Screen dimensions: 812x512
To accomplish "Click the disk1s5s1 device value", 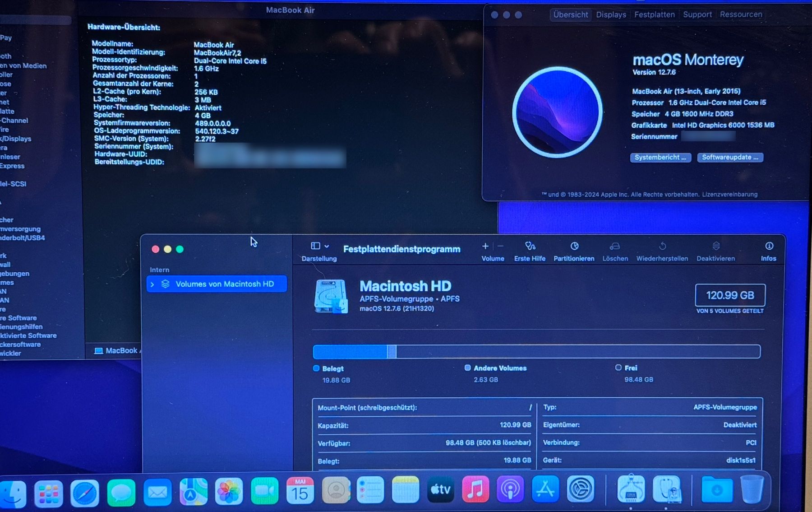I will [x=741, y=461].
